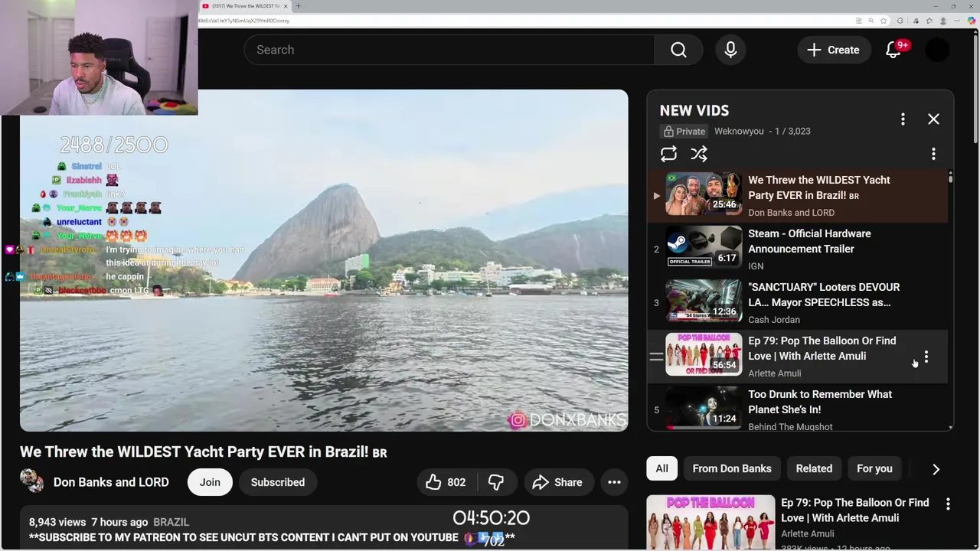Toggle the Subscribed button
980x551 pixels.
pyautogui.click(x=278, y=482)
